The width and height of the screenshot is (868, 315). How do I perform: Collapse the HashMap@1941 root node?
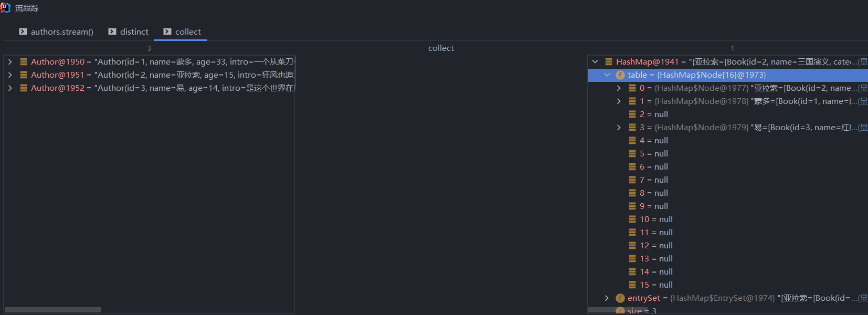pyautogui.click(x=595, y=62)
